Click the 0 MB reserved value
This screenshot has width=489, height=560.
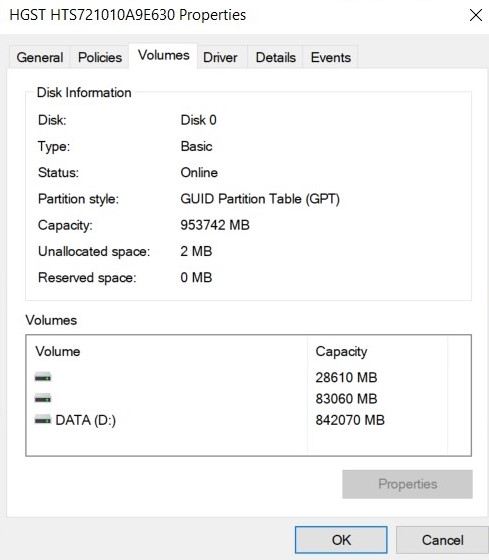(x=196, y=278)
